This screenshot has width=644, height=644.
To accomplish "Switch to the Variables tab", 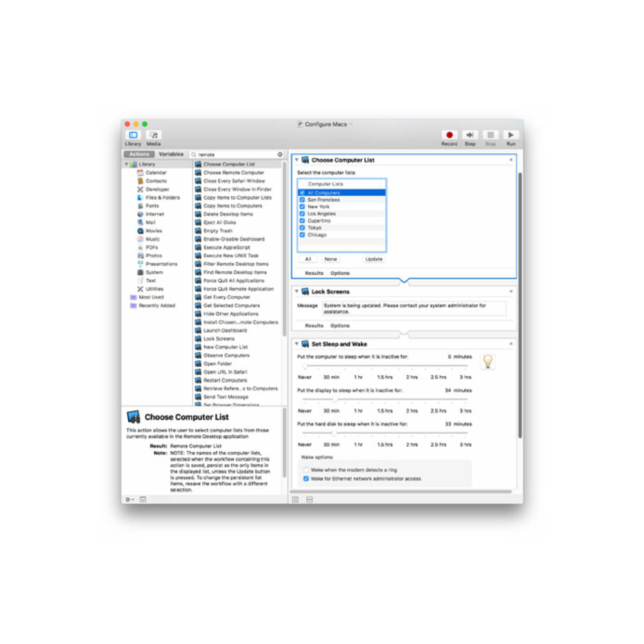I will pos(172,154).
